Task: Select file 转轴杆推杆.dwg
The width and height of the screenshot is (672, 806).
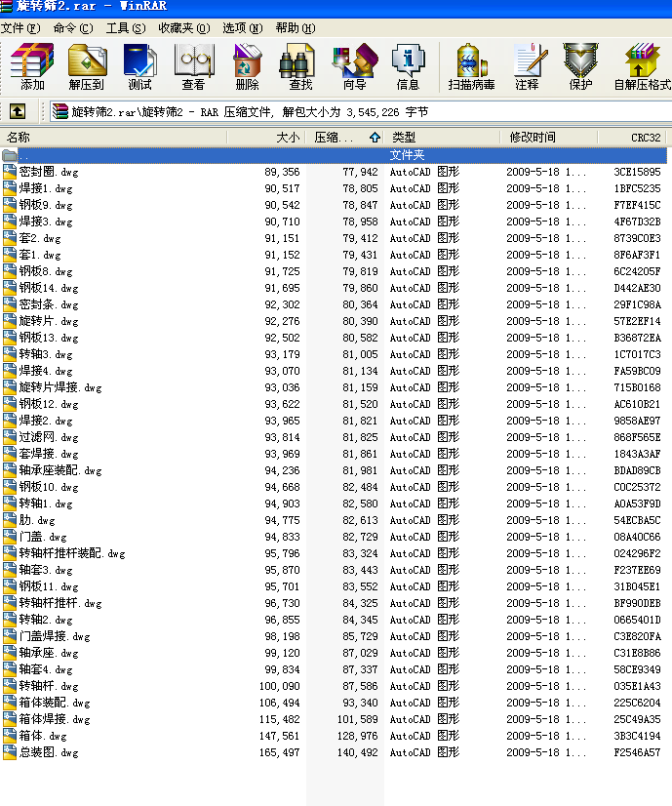Action: 60,603
